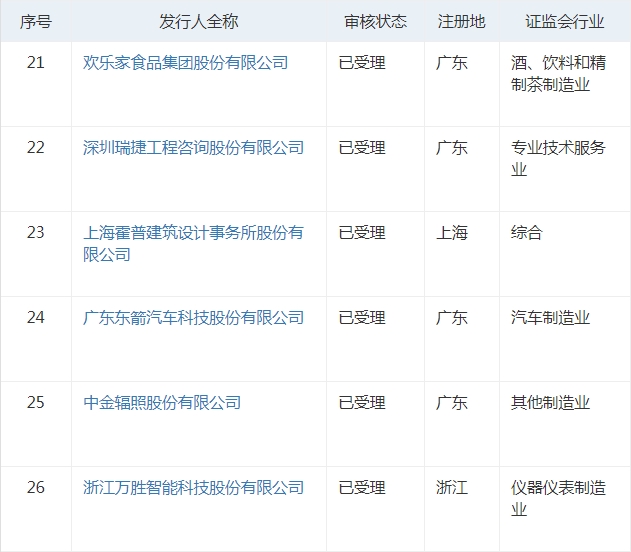Click 已受理 status in row 22
Screen dimensions: 631x552
(362, 148)
